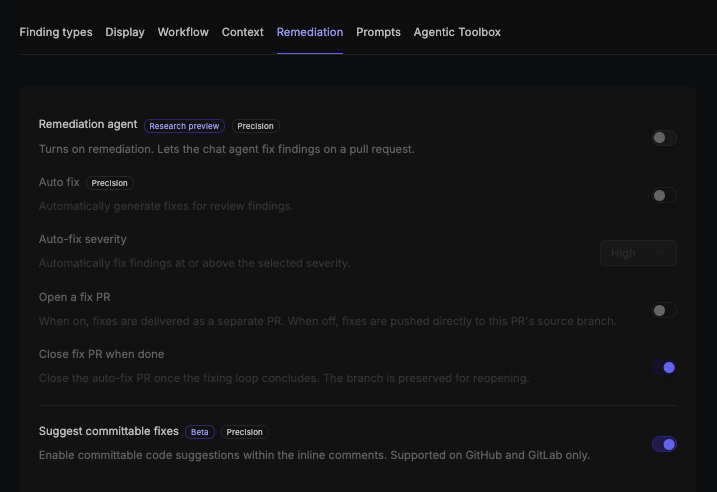Click 'When on, fixes are delivered' description

point(328,321)
